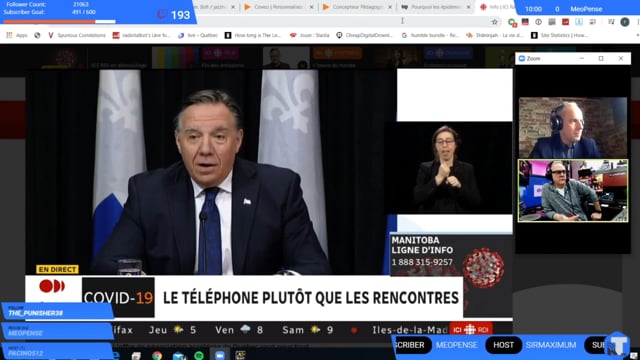Screen dimensions: 640x360
Task: Open the CheapDigitalDownl... bookmark
Action: click(364, 36)
